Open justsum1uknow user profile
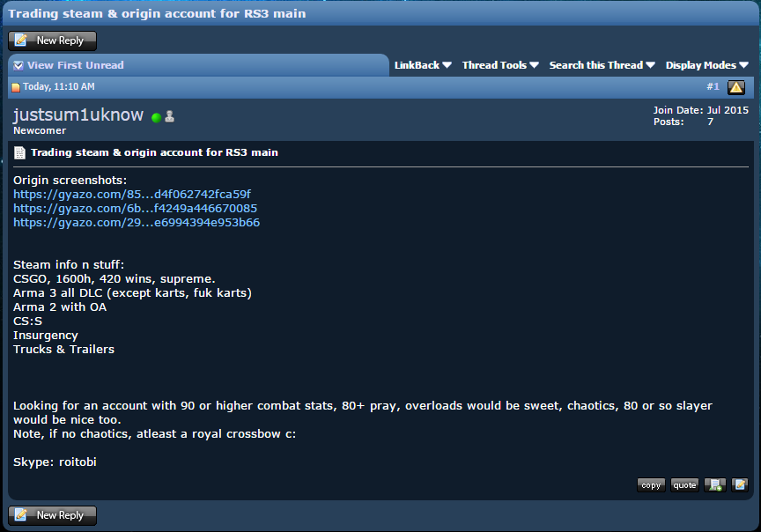Image resolution: width=761 pixels, height=532 pixels. [78, 115]
